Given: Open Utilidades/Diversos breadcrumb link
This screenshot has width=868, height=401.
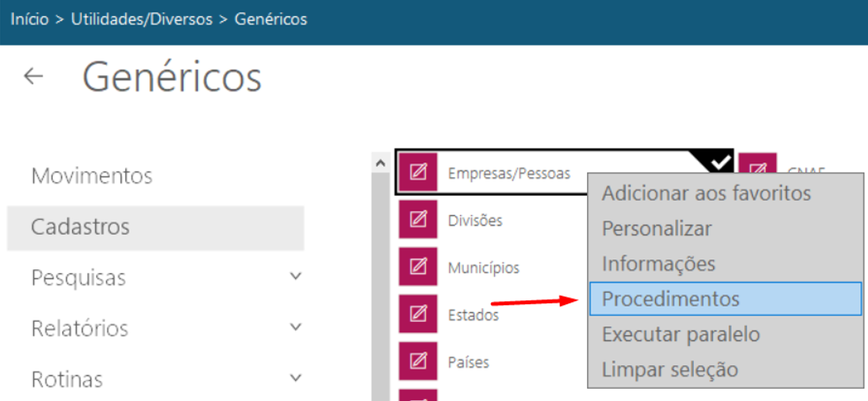Looking at the screenshot, I should pos(142,19).
